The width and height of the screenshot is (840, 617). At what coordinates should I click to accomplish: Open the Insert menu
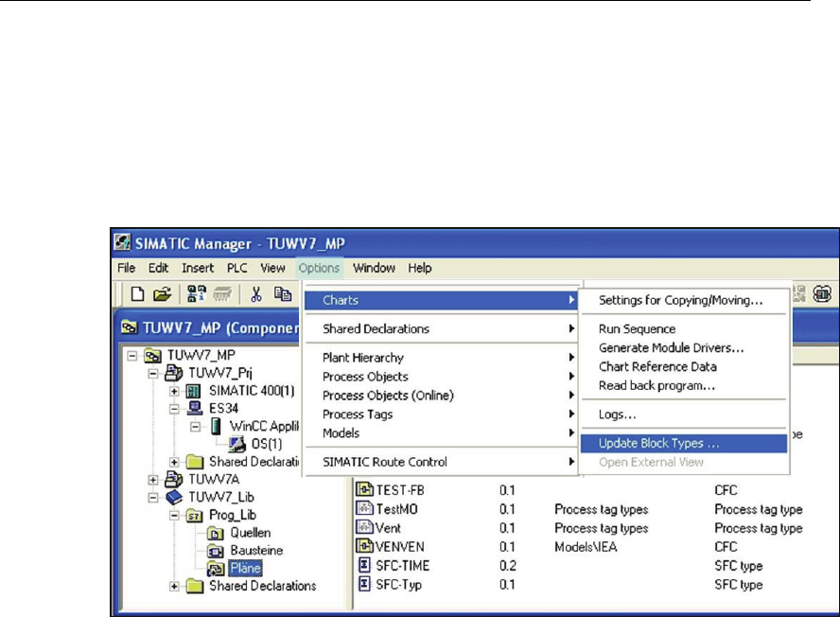pyautogui.click(x=197, y=268)
